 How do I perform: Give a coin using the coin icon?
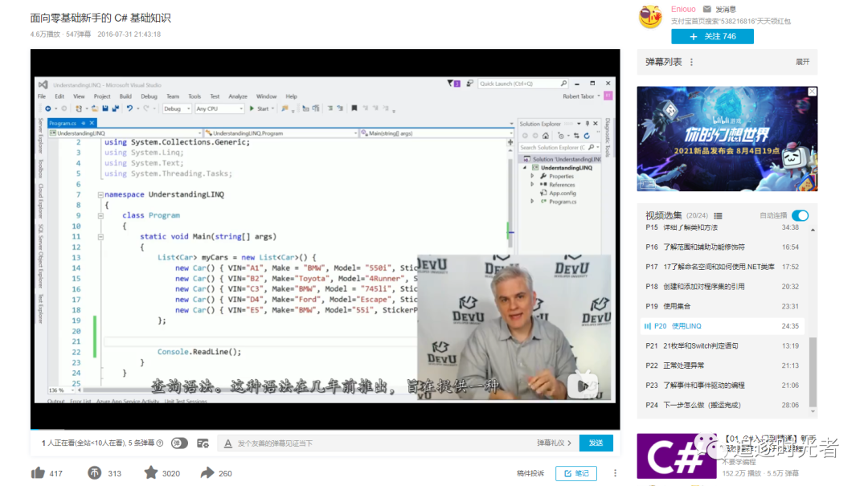95,473
